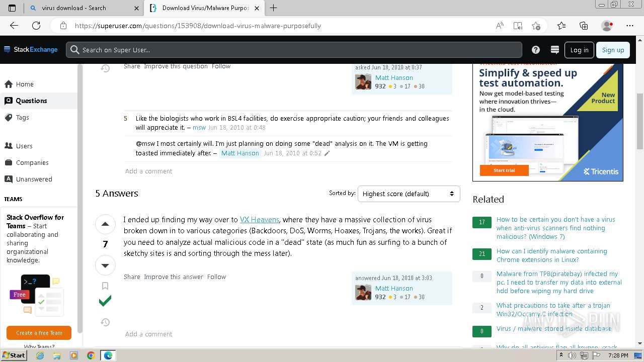Click Add a comment under the question

point(148,171)
